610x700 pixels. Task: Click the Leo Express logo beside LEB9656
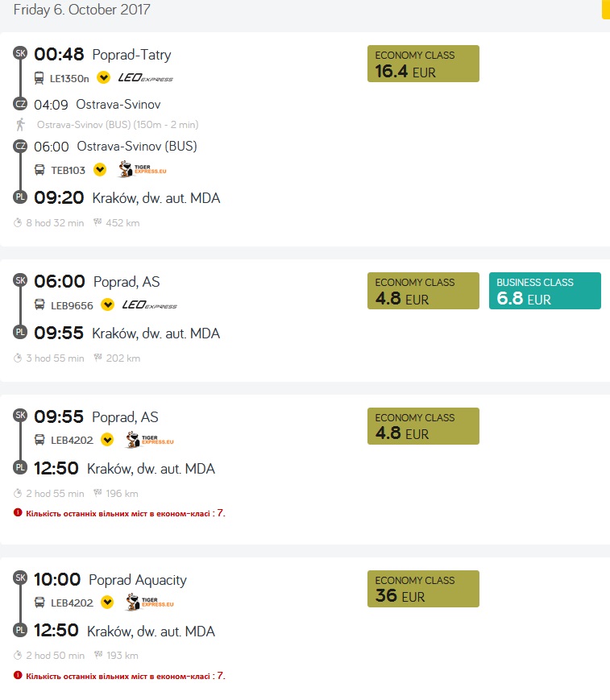tap(150, 305)
